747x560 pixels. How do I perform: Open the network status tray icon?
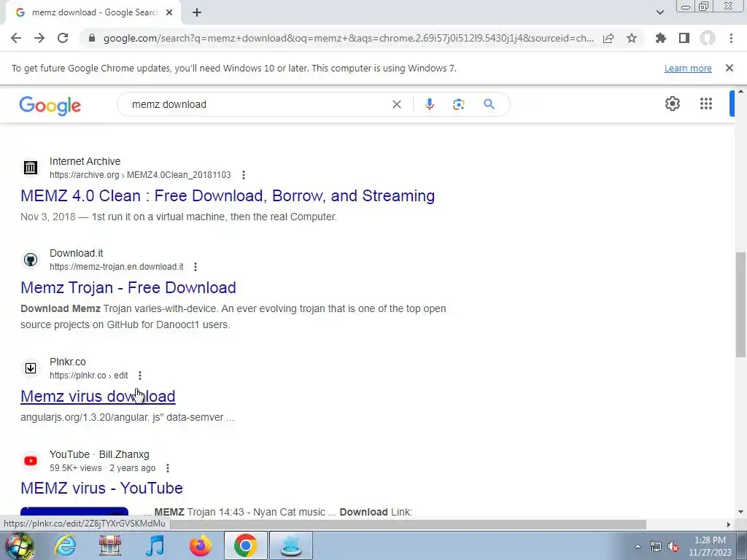click(656, 547)
